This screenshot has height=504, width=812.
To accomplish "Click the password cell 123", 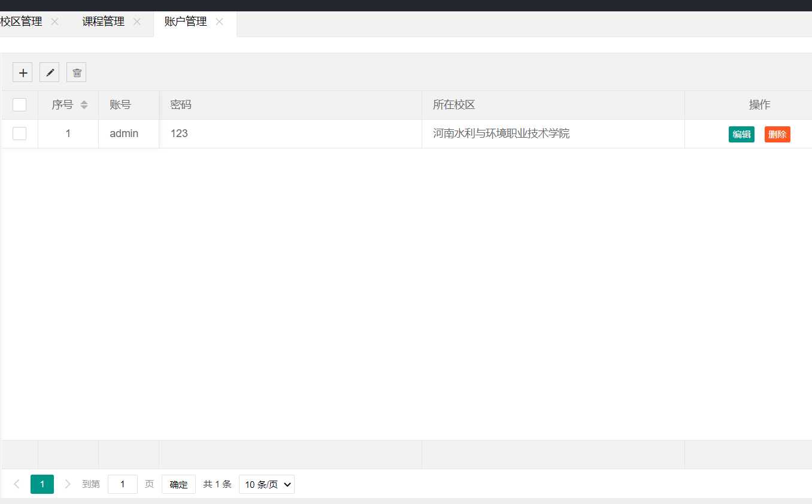I will 290,133.
